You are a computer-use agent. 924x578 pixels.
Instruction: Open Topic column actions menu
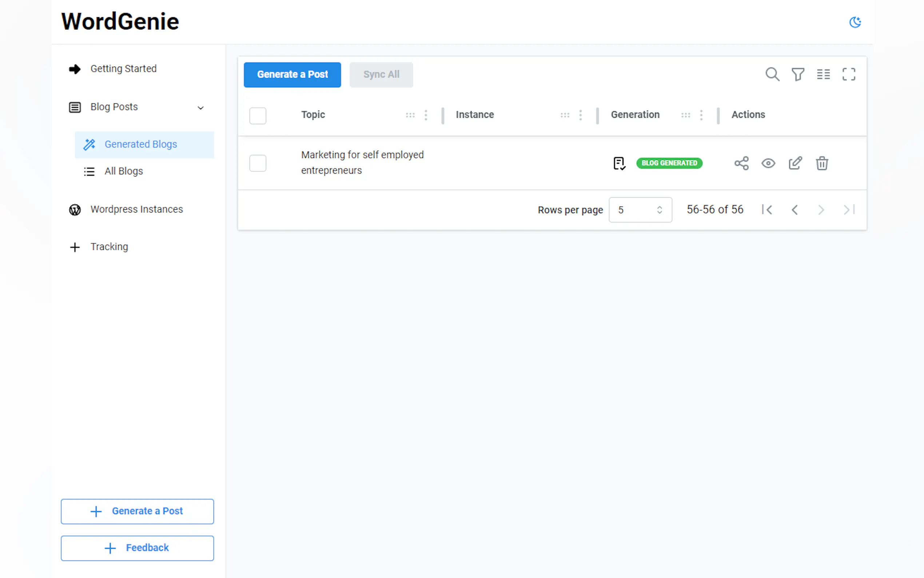[426, 115]
